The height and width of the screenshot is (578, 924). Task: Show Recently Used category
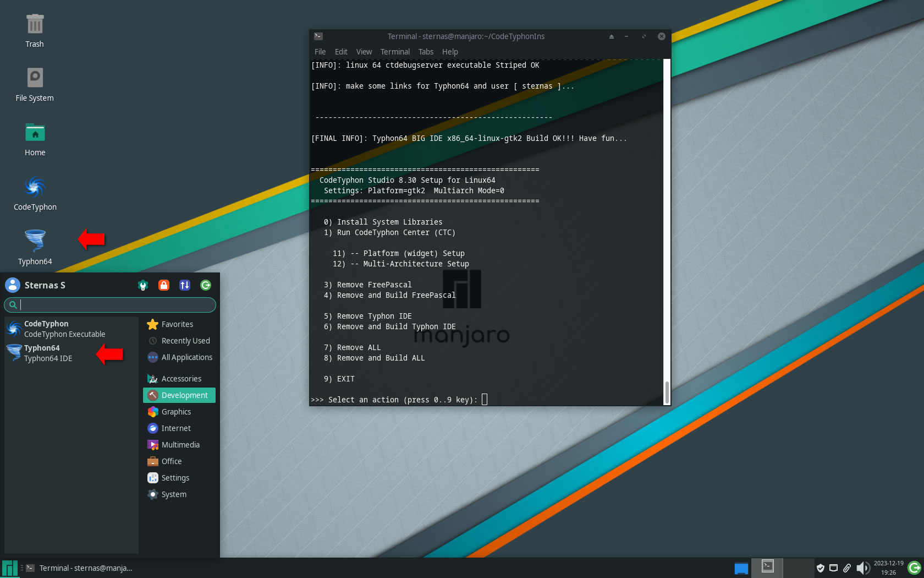[179, 341]
